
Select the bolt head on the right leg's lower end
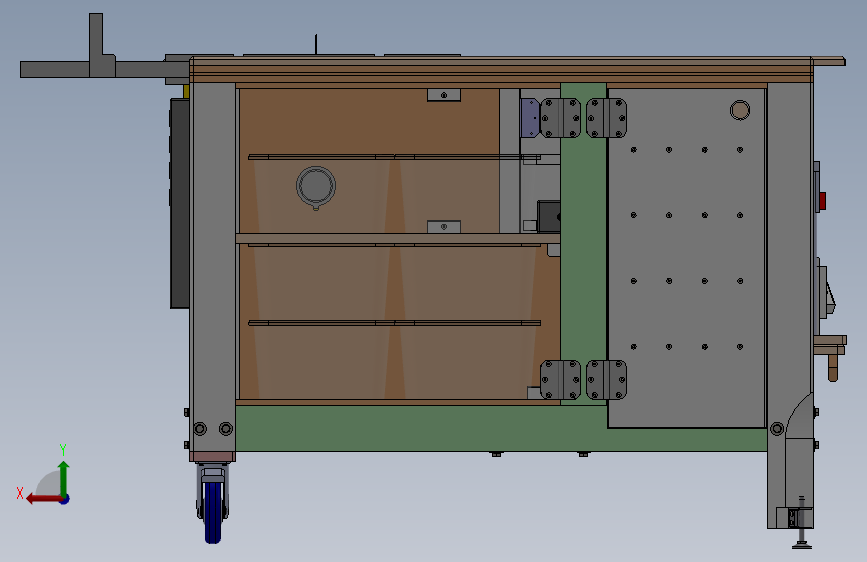(x=777, y=429)
